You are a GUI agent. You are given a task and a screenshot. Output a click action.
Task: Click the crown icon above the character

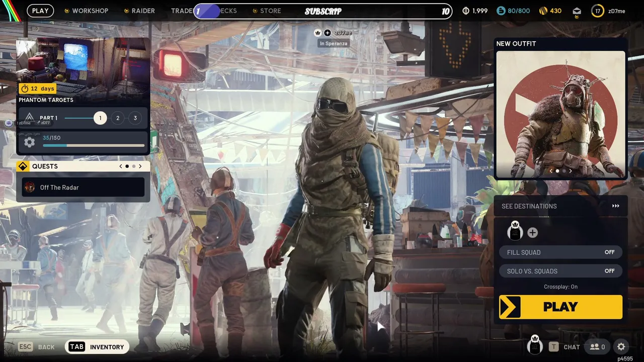(x=318, y=33)
